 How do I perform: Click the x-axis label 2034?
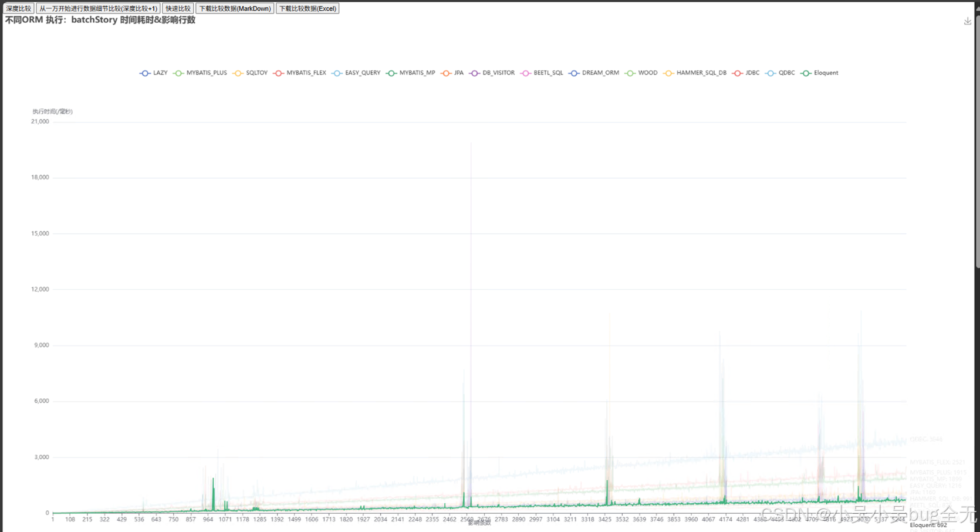point(380,519)
